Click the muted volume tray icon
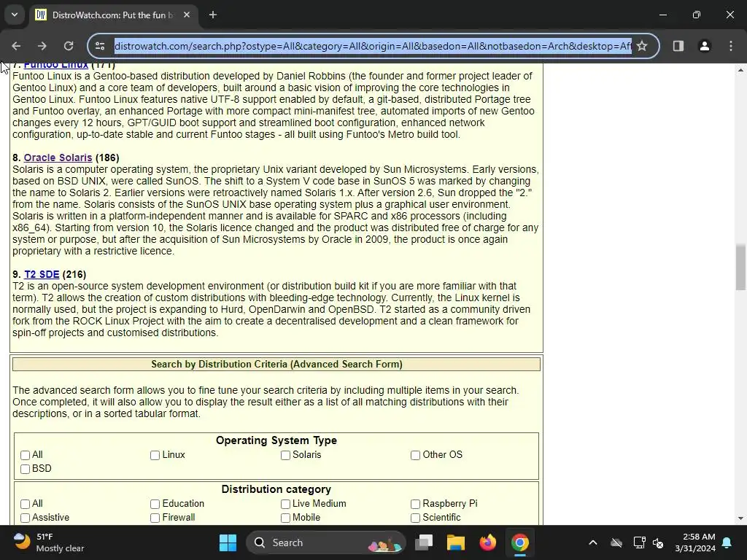747x560 pixels. point(658,542)
